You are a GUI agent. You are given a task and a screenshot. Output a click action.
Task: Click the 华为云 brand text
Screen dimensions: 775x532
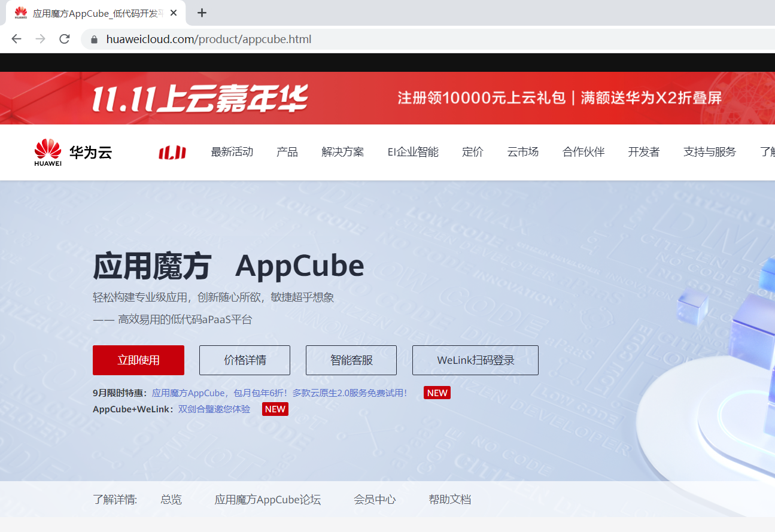pyautogui.click(x=90, y=153)
